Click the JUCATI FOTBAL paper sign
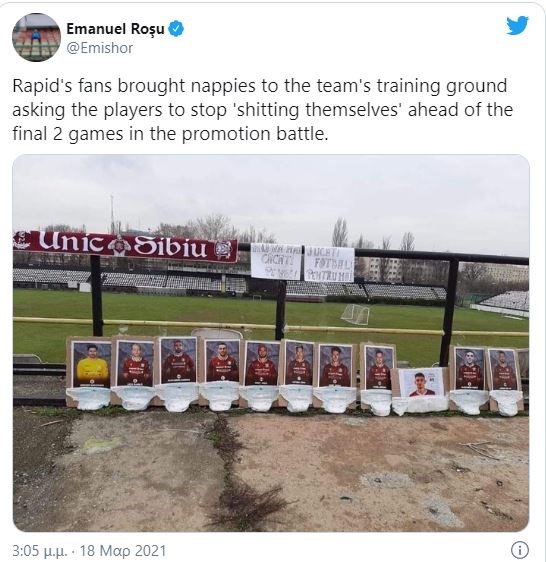This screenshot has width=546, height=562. tap(329, 264)
